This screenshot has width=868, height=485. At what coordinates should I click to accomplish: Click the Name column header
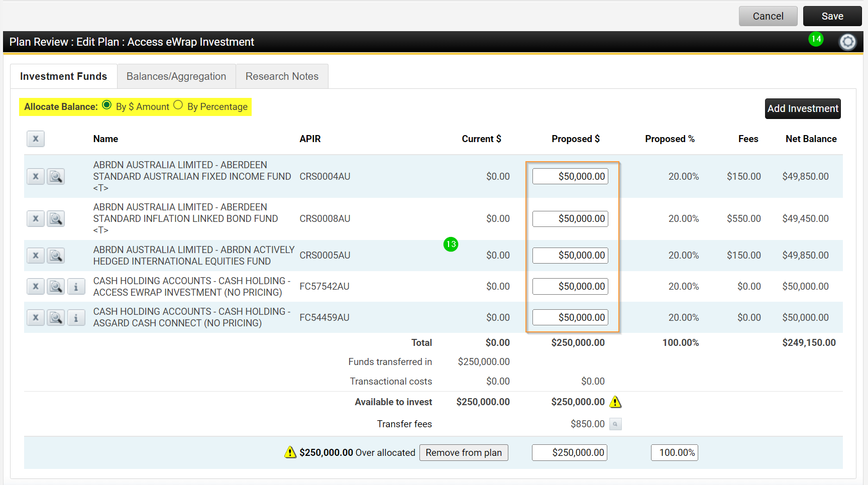tap(105, 139)
